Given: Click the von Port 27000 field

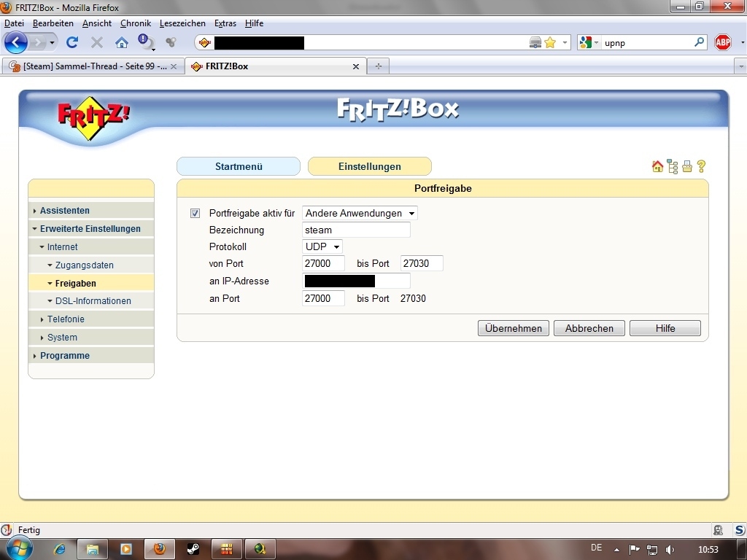Looking at the screenshot, I should coord(323,263).
